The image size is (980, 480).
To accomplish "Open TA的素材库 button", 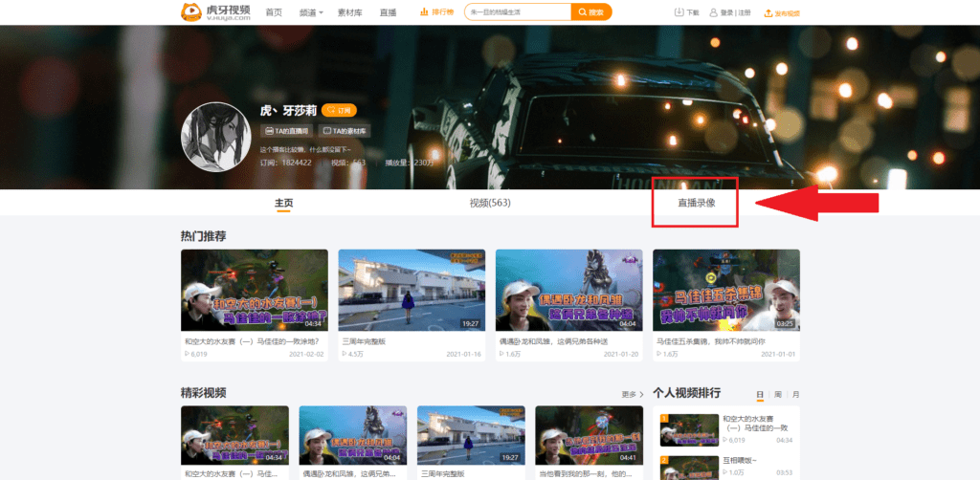I will coord(345,131).
